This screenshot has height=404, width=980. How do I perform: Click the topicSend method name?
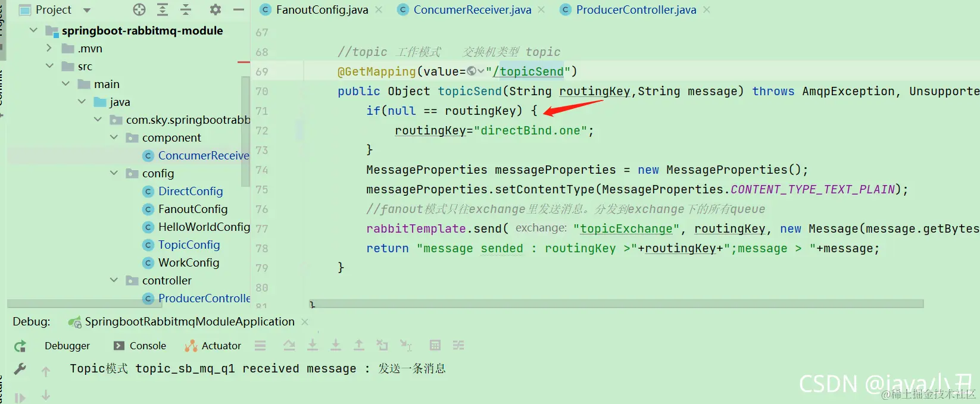pyautogui.click(x=470, y=91)
